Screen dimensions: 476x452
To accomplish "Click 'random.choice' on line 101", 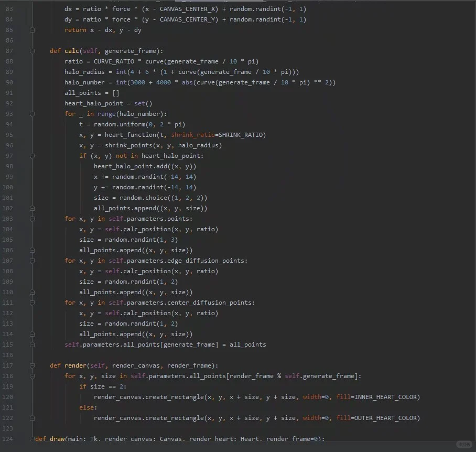I will (x=143, y=198).
